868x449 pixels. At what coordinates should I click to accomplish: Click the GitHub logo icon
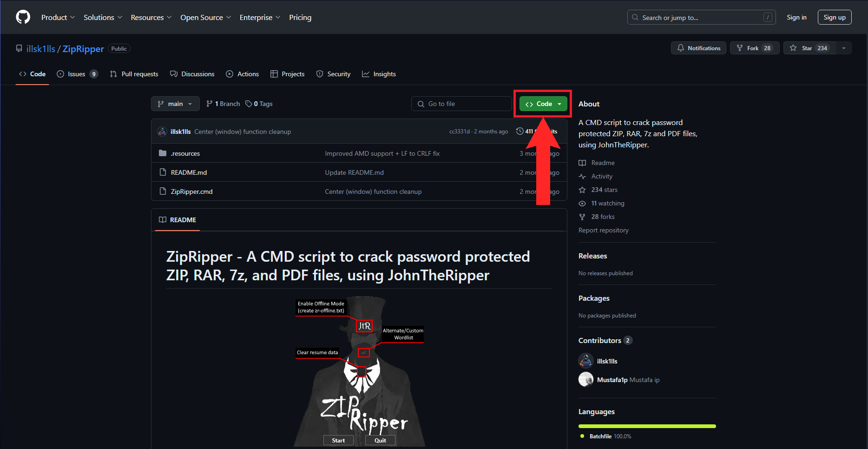click(x=23, y=17)
